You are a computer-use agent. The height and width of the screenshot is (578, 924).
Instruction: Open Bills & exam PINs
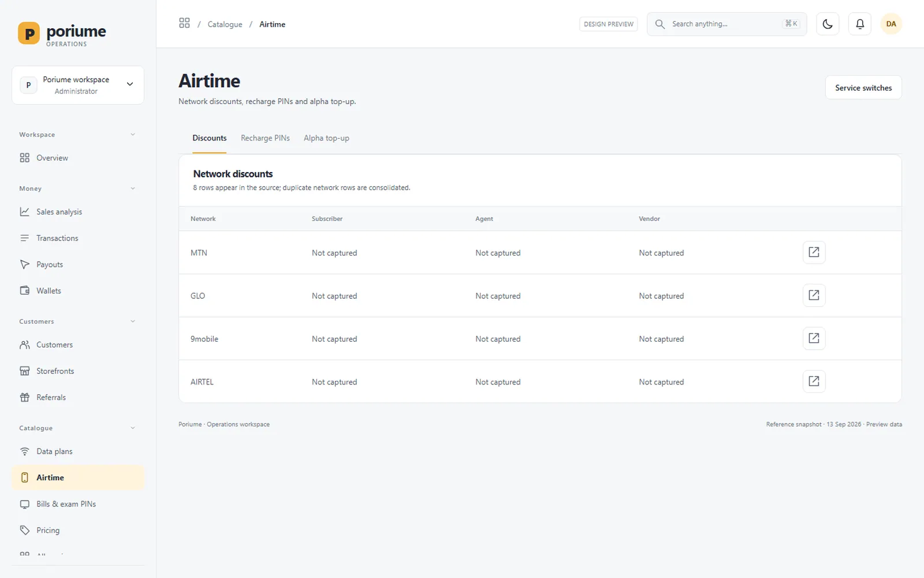click(78, 504)
